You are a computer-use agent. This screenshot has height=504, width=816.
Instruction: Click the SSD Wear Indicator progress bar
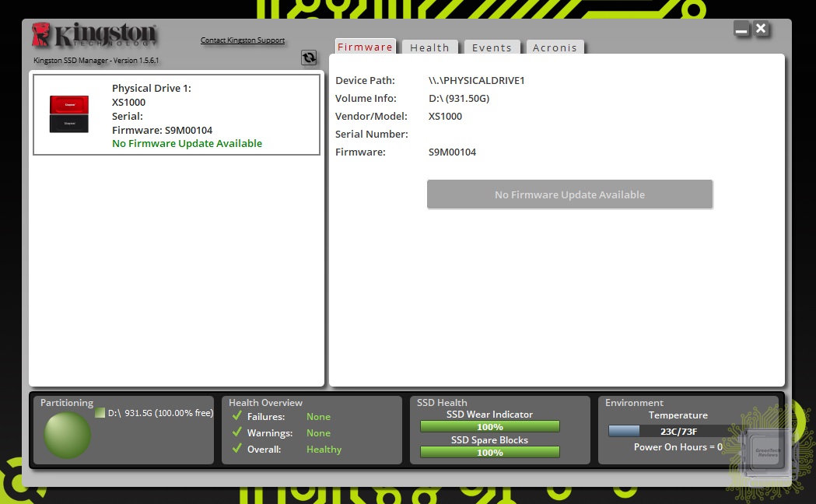tap(489, 427)
